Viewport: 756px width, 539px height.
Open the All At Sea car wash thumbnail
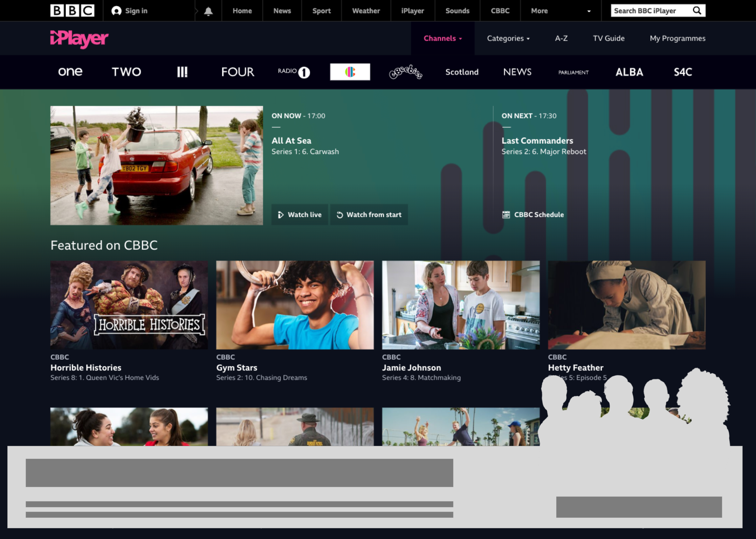(156, 165)
